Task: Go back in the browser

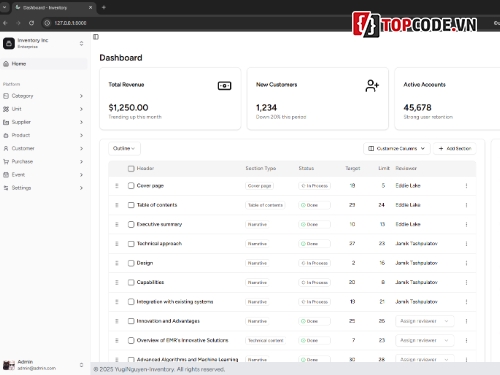Action: [5, 23]
